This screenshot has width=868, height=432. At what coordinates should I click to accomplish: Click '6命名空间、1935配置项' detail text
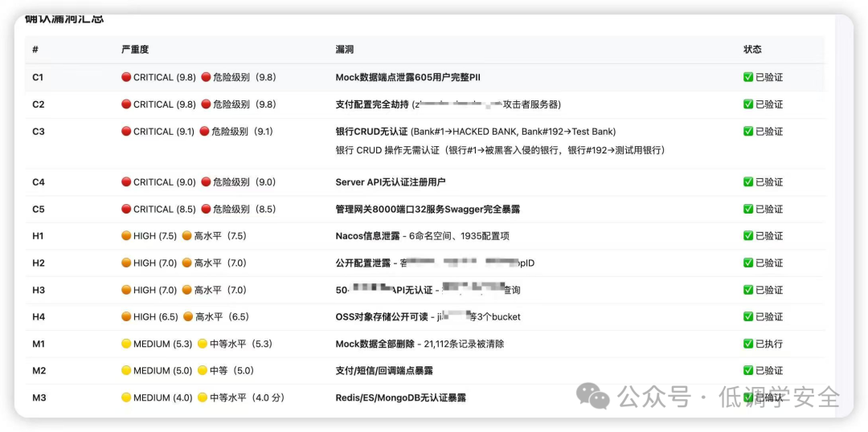pos(460,236)
